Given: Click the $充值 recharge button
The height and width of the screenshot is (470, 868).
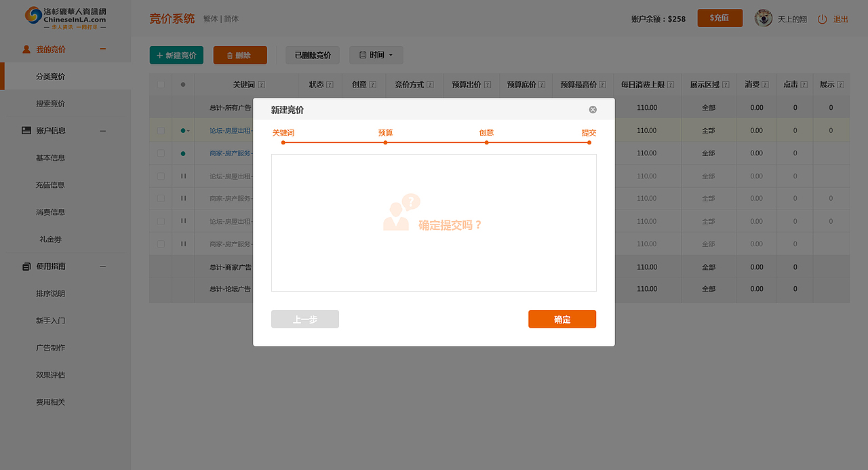Looking at the screenshot, I should 719,18.
